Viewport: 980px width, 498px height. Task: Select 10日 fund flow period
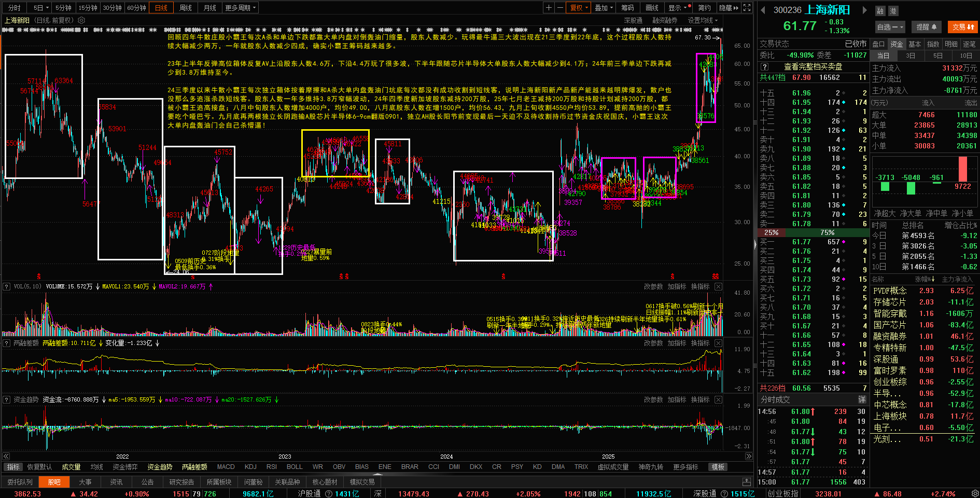click(965, 56)
